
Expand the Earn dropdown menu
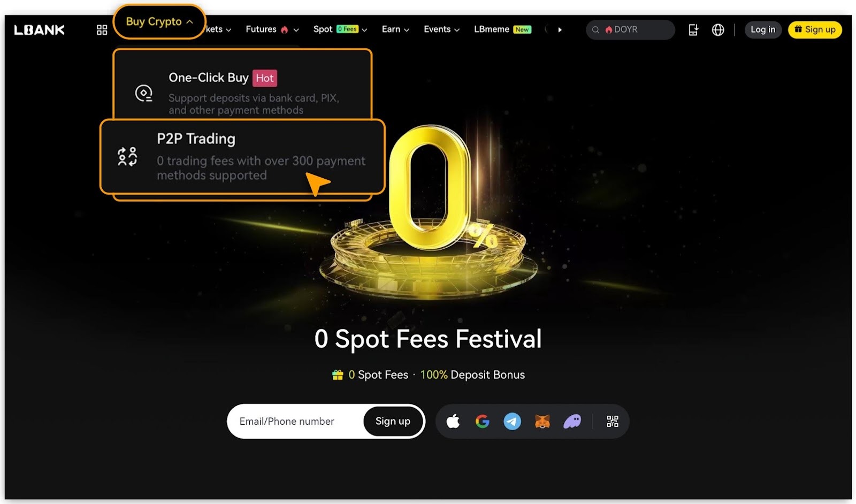(x=395, y=29)
